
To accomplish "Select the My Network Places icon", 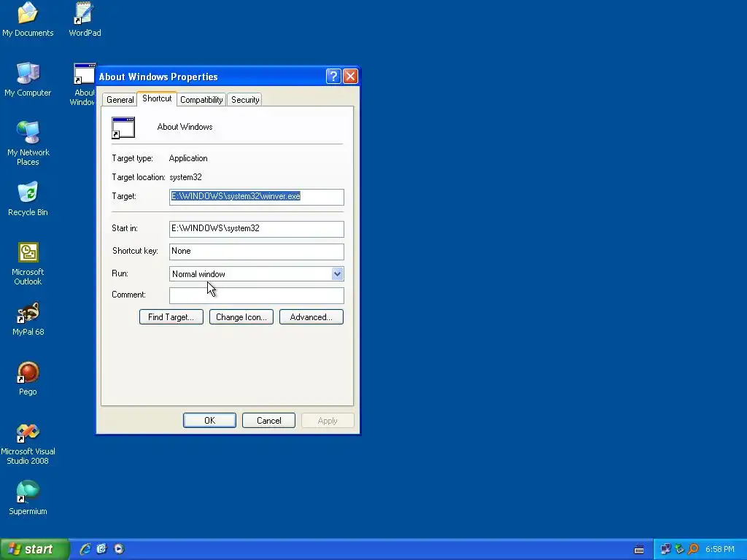I will 28,143.
